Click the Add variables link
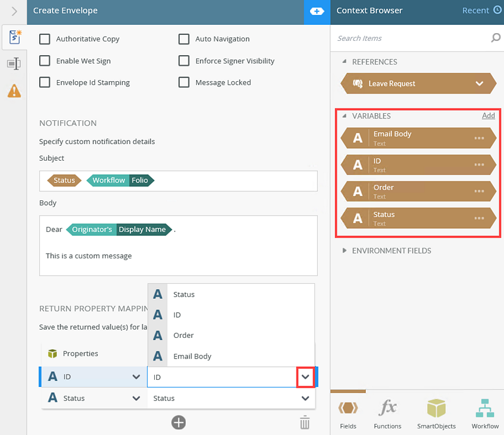 [x=488, y=116]
